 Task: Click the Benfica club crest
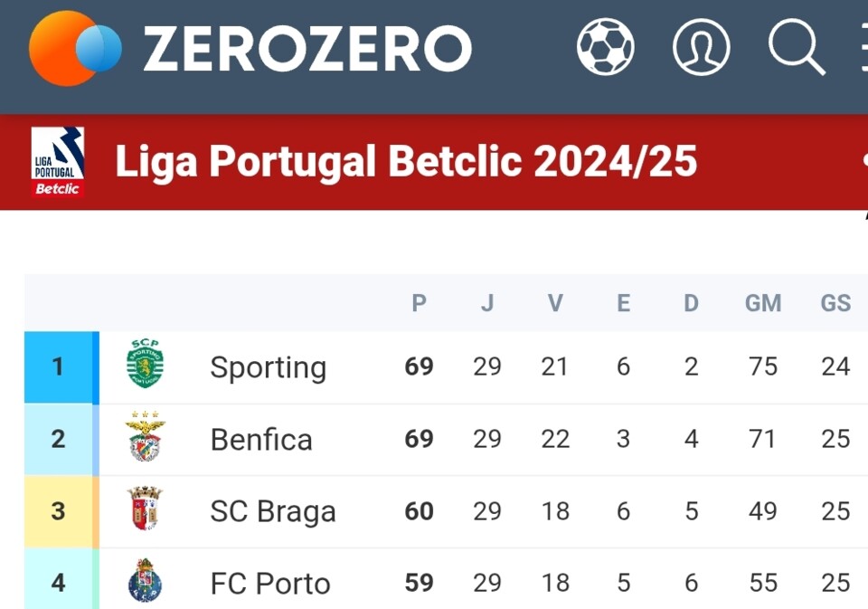[145, 438]
